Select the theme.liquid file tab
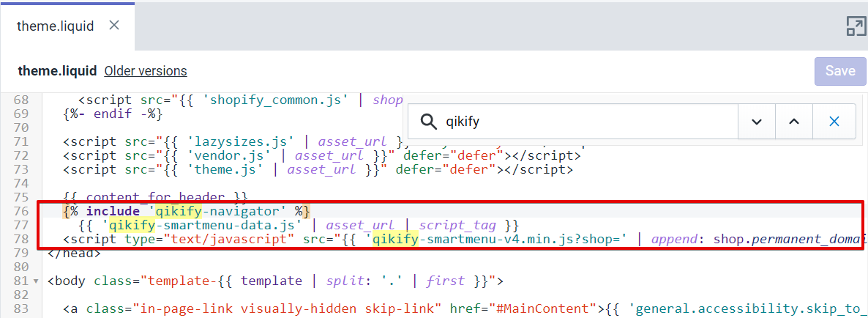Screen dimensions: 868x318 click(67, 26)
